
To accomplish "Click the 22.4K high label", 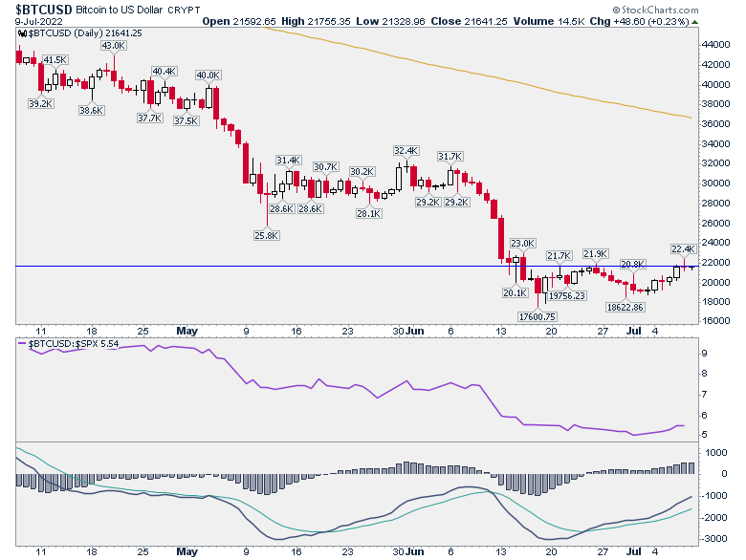I will 683,249.
